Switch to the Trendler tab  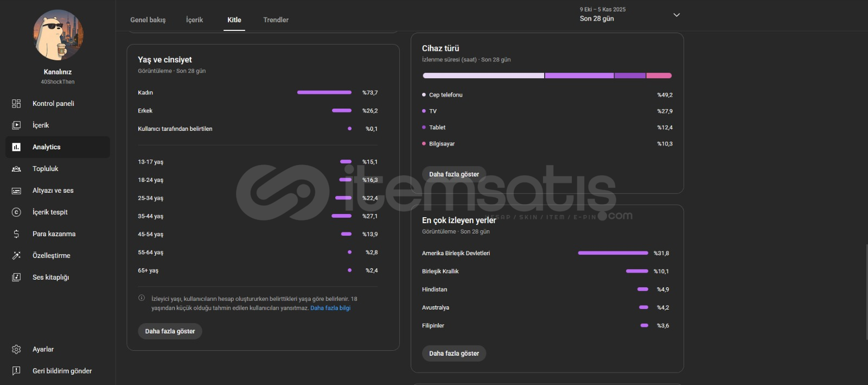click(276, 20)
